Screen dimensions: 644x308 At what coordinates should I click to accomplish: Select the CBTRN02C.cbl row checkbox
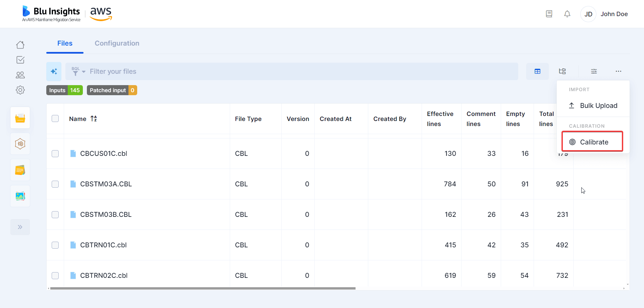click(x=55, y=275)
